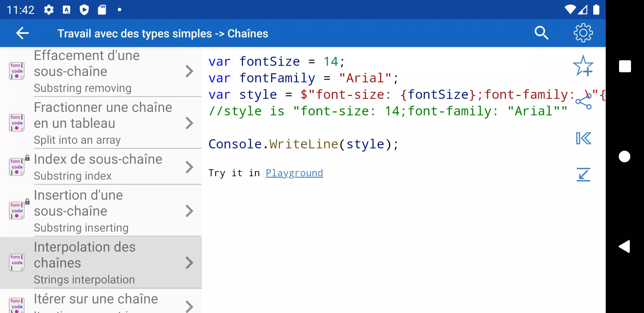Image resolution: width=644 pixels, height=313 pixels.
Task: Open Android system settings gear in status bar
Action: [x=49, y=10]
